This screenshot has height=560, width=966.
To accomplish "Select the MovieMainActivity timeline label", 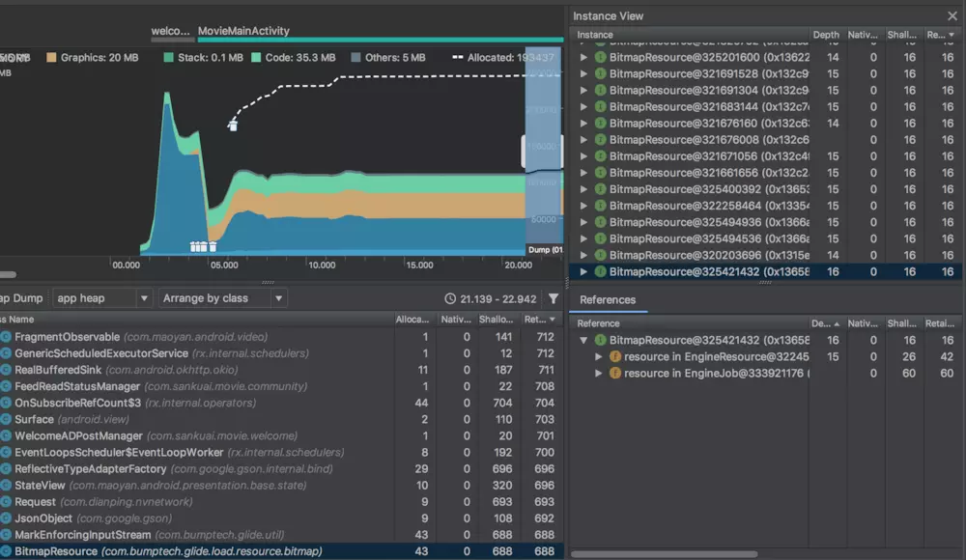I will click(243, 31).
